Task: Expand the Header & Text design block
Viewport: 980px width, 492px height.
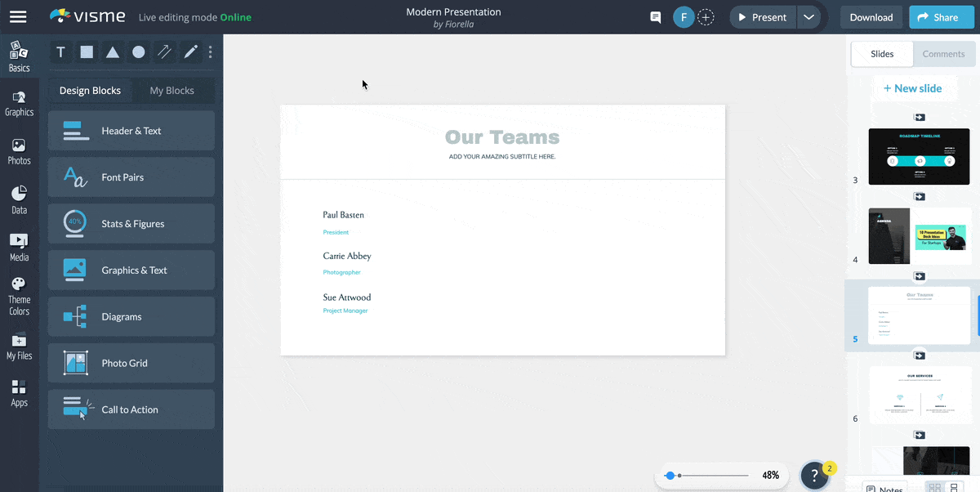Action: pyautogui.click(x=131, y=131)
